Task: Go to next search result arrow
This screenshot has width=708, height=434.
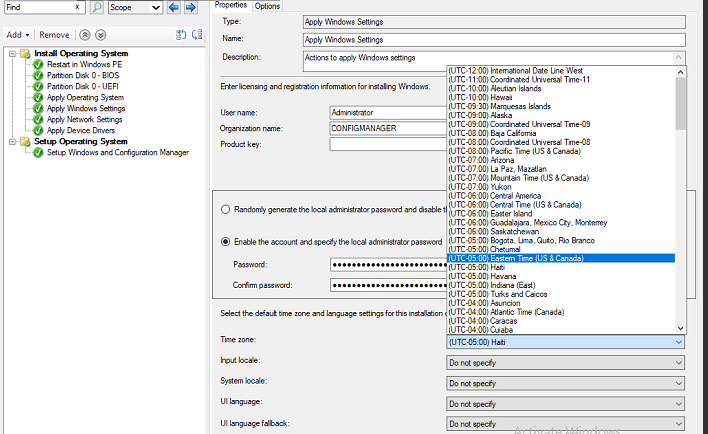Action: [x=192, y=7]
